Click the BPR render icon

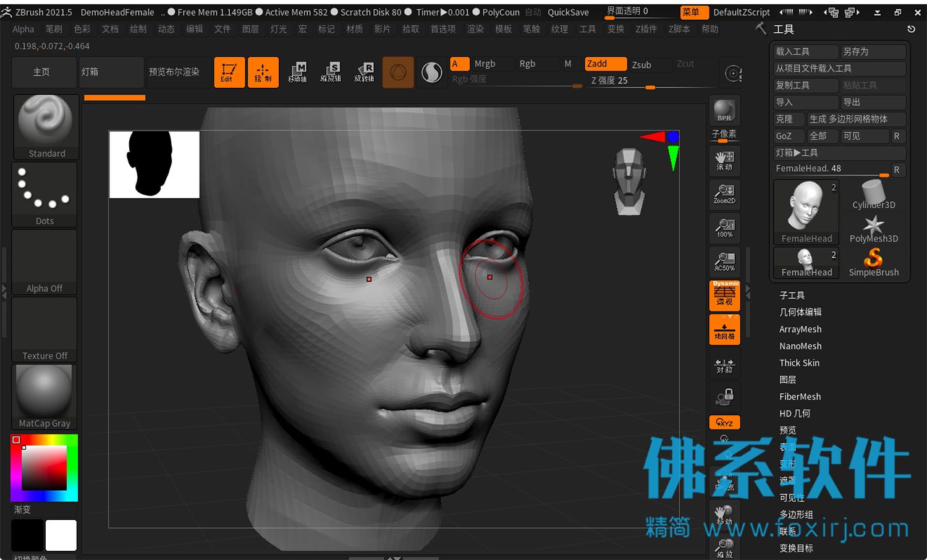click(x=724, y=111)
